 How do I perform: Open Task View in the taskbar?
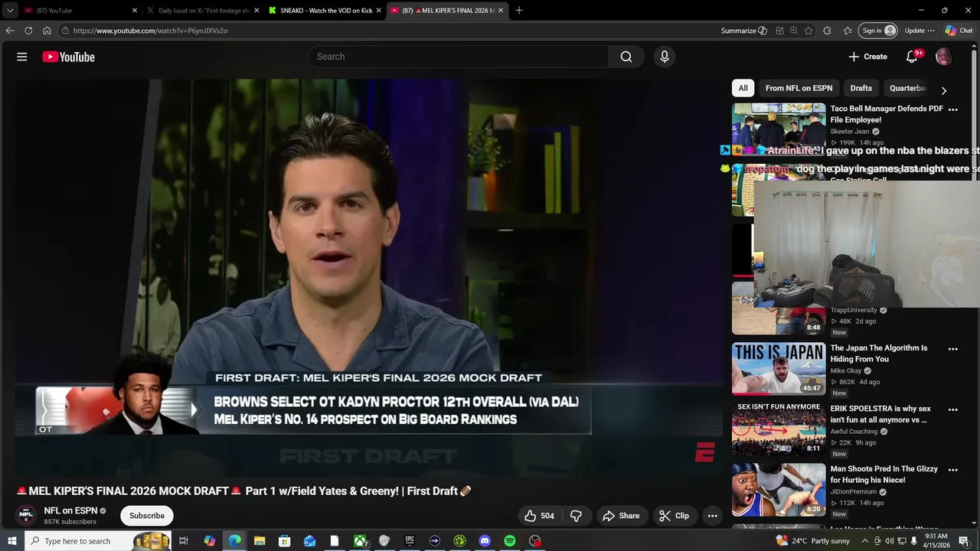click(184, 541)
